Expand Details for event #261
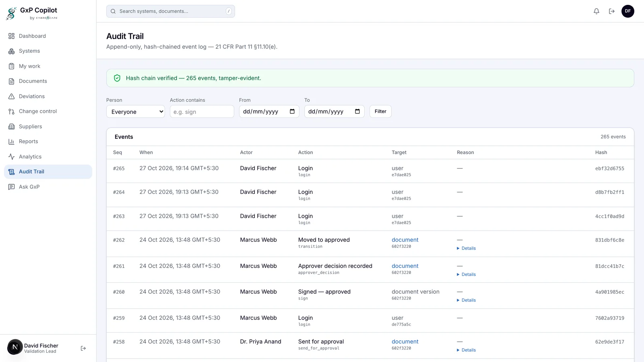Viewport: 644px width, 362px height. tap(466, 275)
